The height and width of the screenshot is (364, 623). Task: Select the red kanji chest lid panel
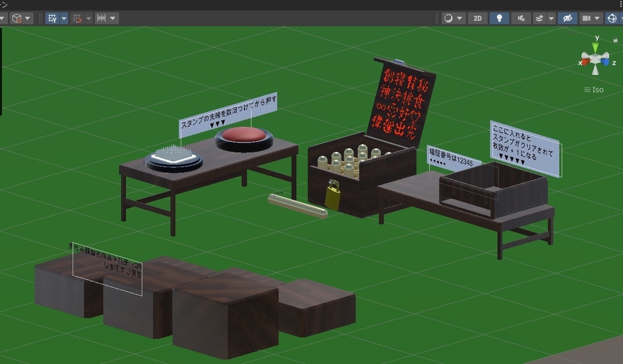coord(402,103)
